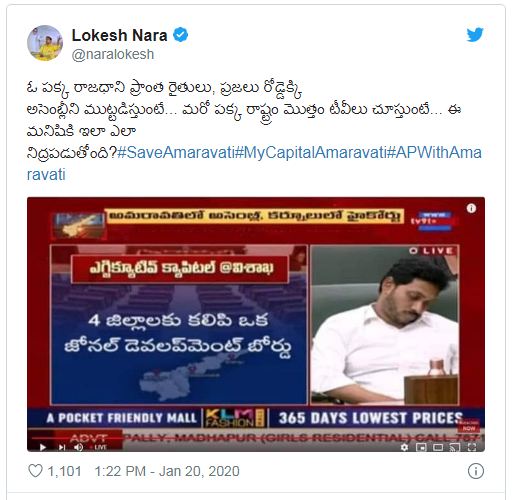Click the video progress bar
This screenshot has height=500, width=518.
tap(256, 439)
